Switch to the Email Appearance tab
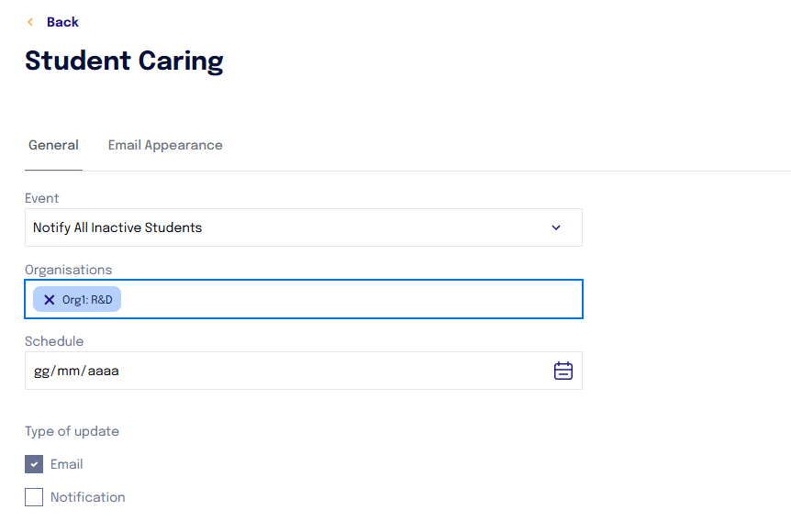791x532 pixels. click(x=165, y=145)
